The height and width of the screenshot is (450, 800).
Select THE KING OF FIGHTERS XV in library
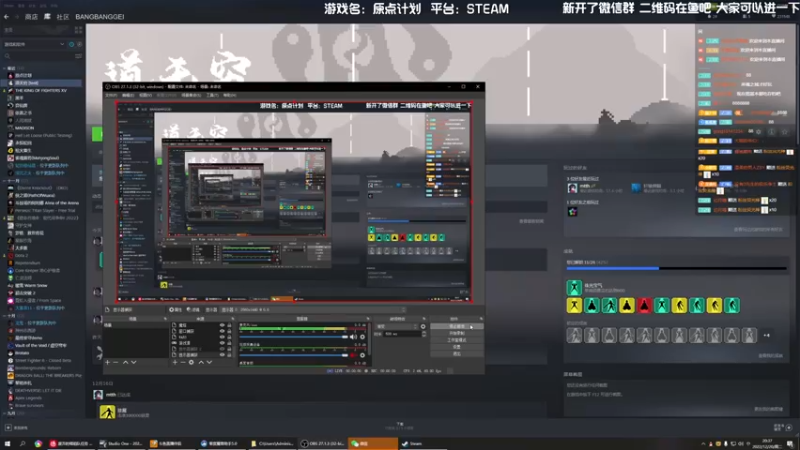pyautogui.click(x=41, y=90)
